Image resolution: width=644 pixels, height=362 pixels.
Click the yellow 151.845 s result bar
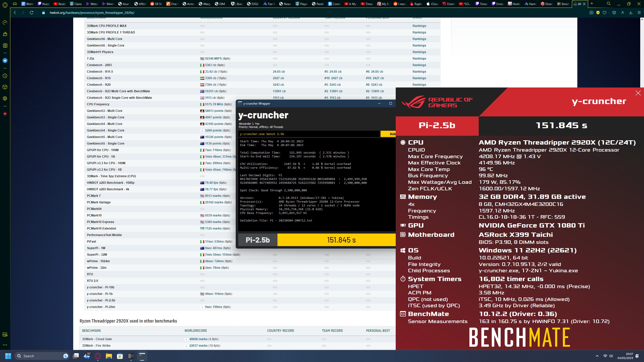(x=336, y=240)
